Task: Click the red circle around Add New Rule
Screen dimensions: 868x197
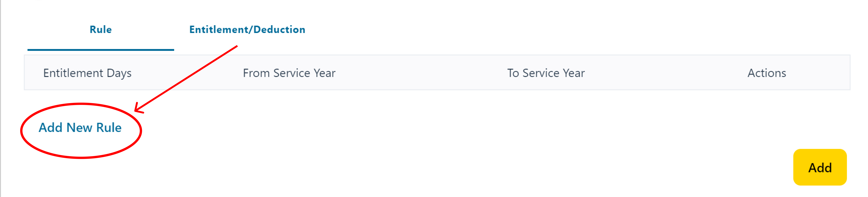Action: click(x=81, y=131)
